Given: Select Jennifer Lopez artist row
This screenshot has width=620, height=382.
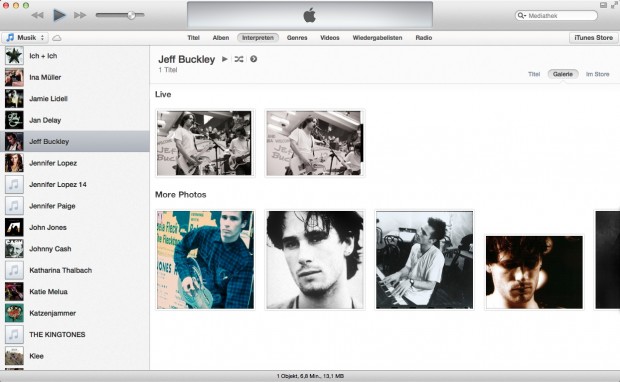Looking at the screenshot, I should (75, 163).
